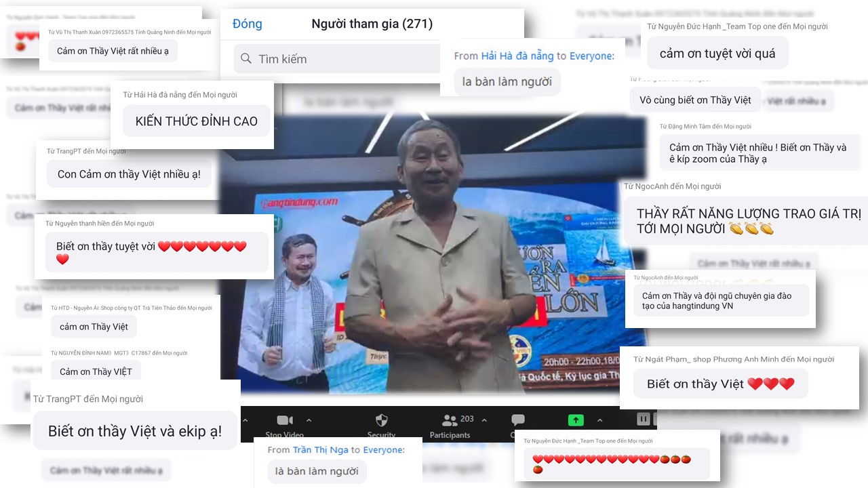Expand the arrow next to Participants count
The height and width of the screenshot is (488, 868).
pyautogui.click(x=484, y=420)
